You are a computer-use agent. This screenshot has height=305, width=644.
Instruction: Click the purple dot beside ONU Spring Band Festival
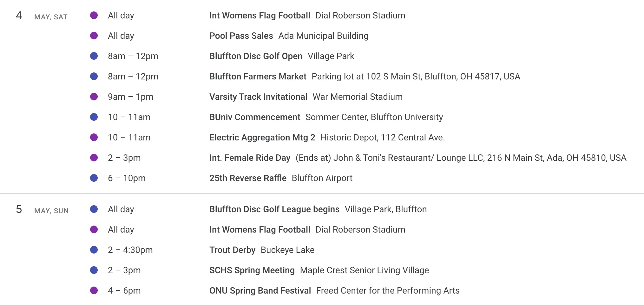94,290
